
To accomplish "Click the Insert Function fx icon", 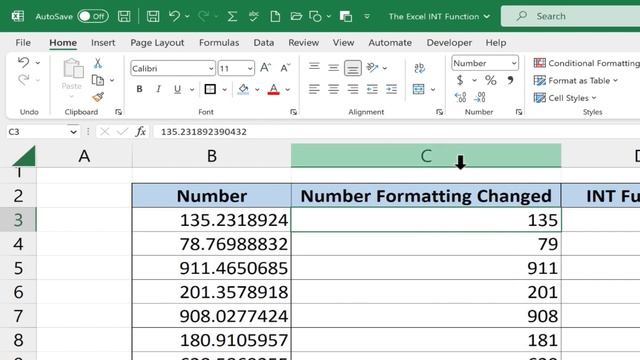I will (x=140, y=131).
